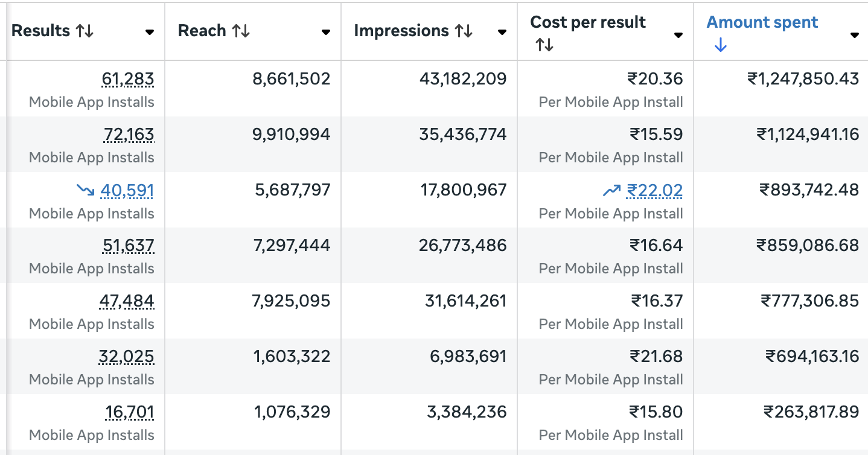Screen dimensions: 868x455
Task: Click results value 16,701
Action: tap(129, 412)
